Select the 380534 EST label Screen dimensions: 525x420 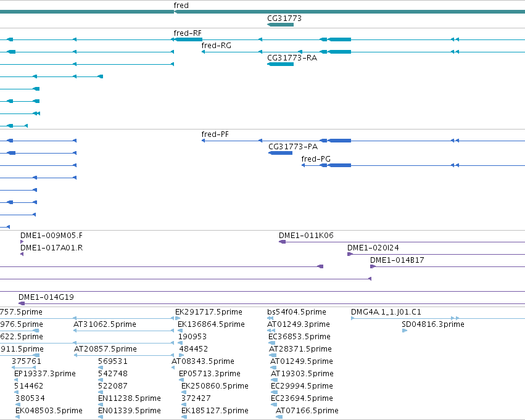[30, 398]
